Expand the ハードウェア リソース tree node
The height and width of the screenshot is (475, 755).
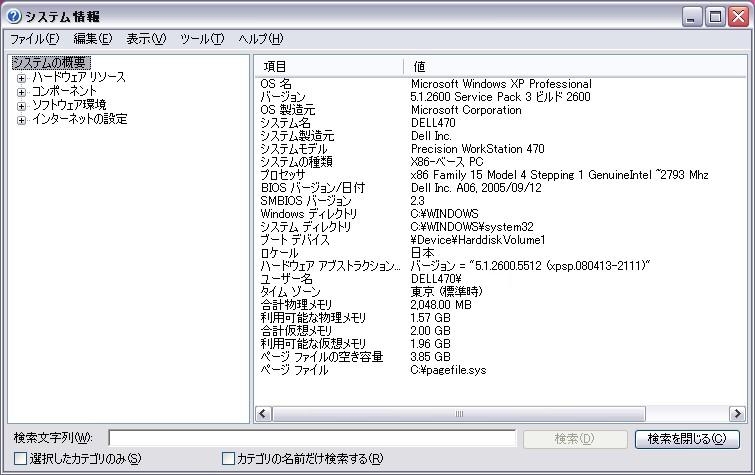pyautogui.click(x=21, y=78)
